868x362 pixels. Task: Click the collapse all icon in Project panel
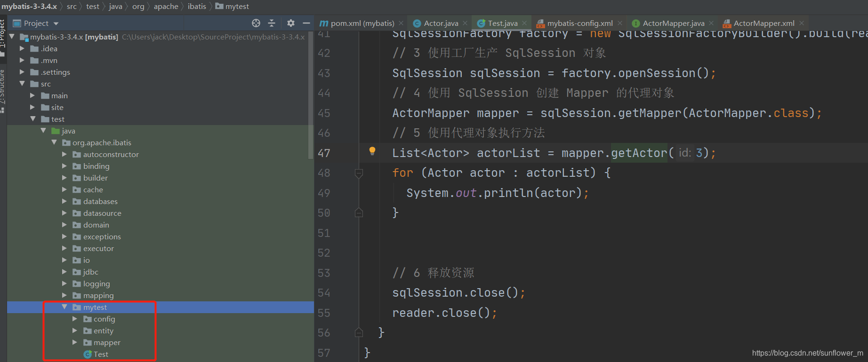(x=272, y=23)
